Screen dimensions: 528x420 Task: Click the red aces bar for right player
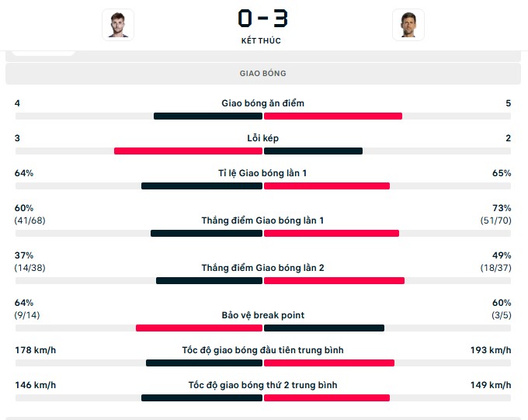click(x=333, y=116)
